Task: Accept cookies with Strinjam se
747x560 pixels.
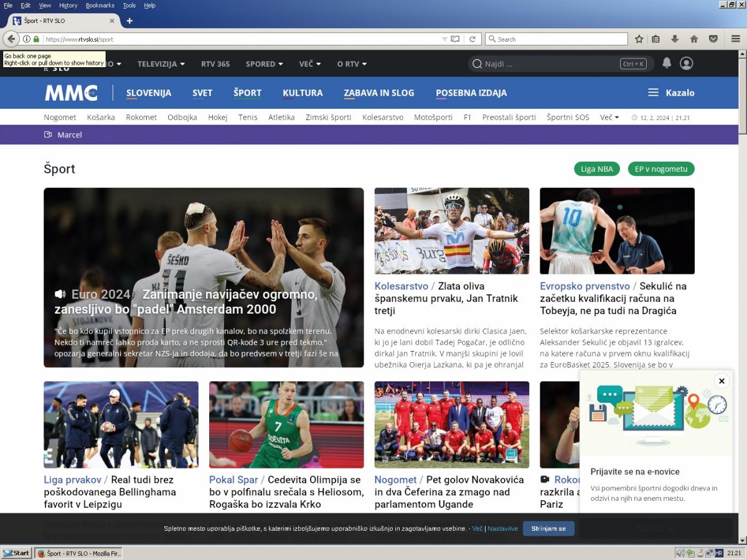Action: (x=548, y=528)
